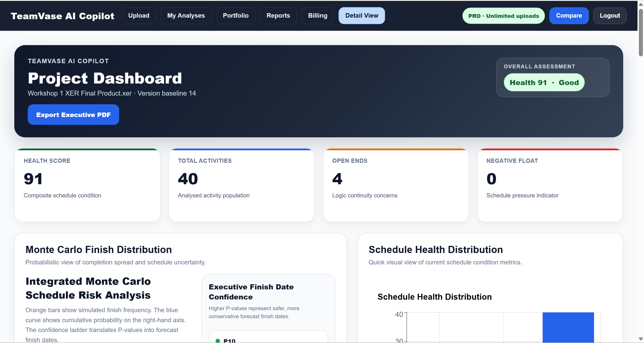Click 'Composite schedule condition' text
644x343 pixels.
[x=63, y=195]
